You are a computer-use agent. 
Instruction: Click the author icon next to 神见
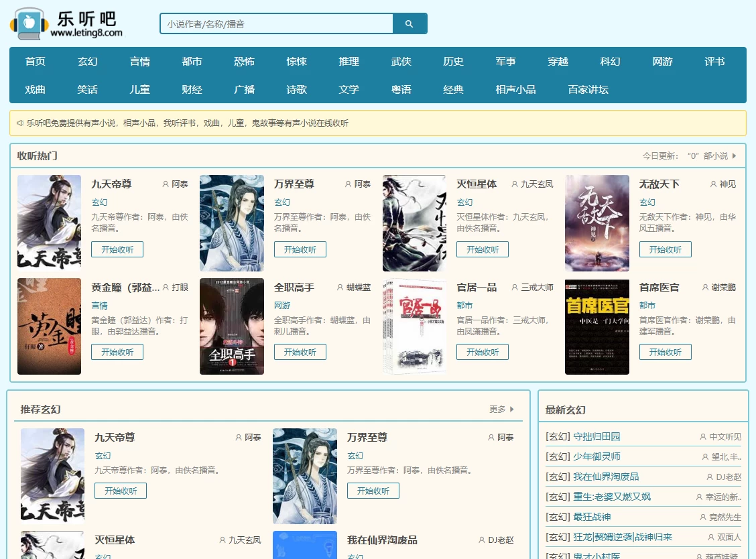[x=713, y=184]
